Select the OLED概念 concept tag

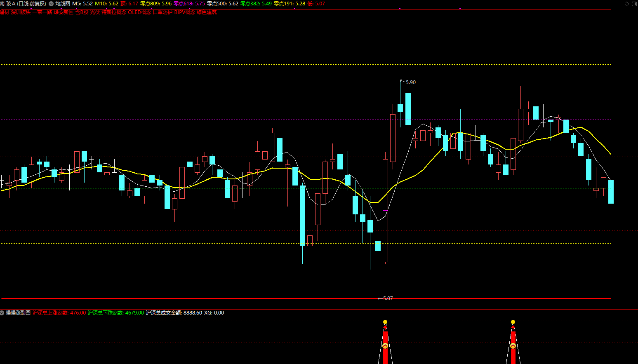(x=139, y=12)
